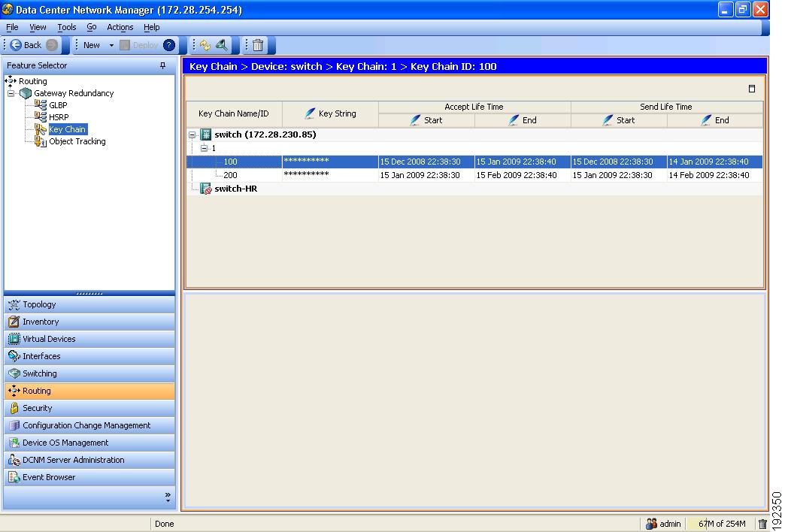
Task: Toggle the Deploy button state
Action: click(x=143, y=45)
